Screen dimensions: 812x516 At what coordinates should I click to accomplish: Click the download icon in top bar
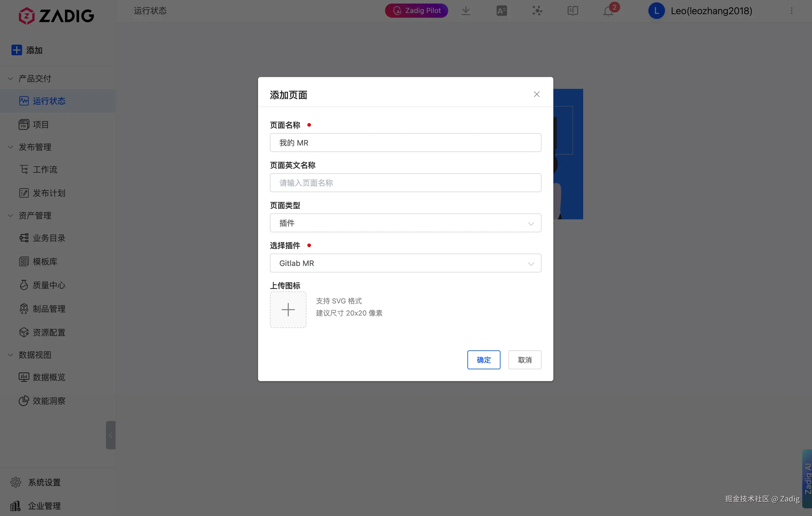coord(466,11)
